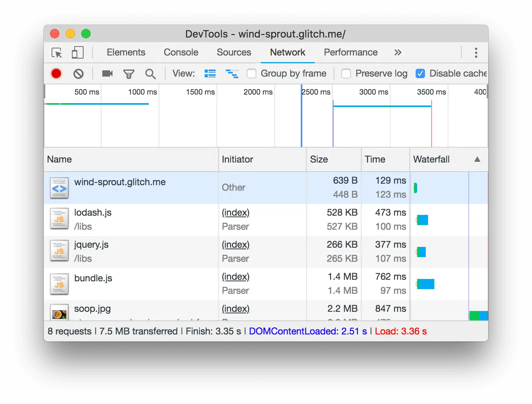
Task: Show more tabs with double chevron
Action: coord(398,52)
